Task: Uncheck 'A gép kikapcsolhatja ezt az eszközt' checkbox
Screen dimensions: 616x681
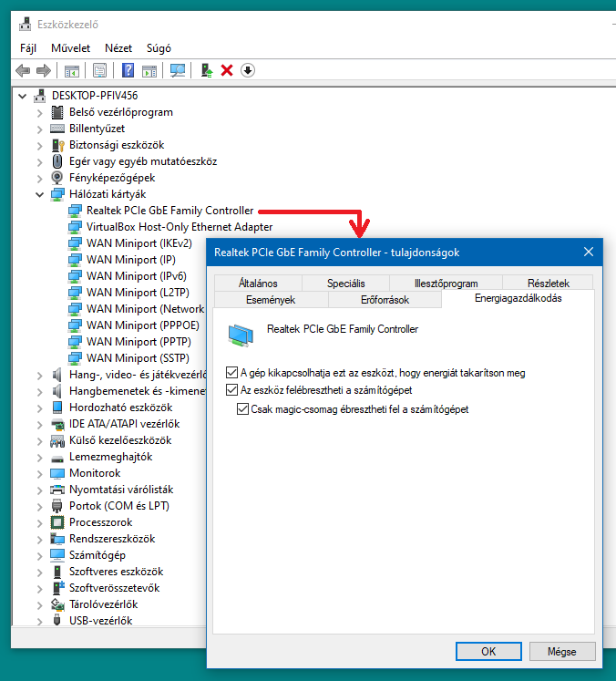Action: point(231,373)
